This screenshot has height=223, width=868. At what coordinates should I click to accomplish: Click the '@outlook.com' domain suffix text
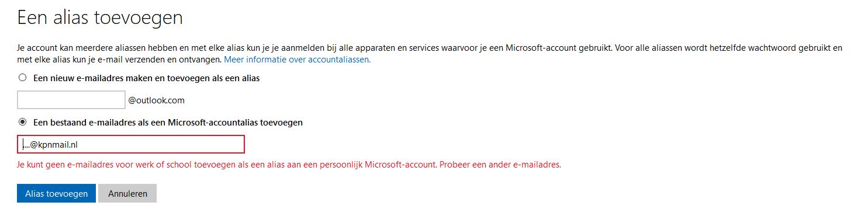157,100
